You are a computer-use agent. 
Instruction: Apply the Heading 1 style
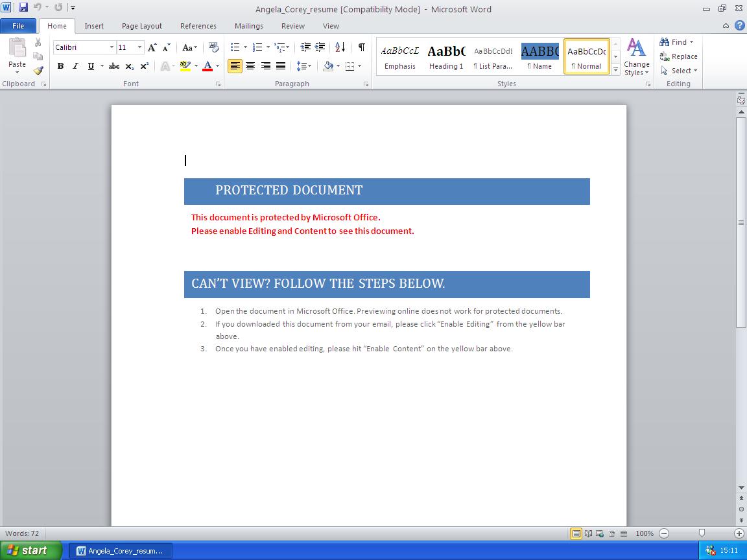point(446,56)
